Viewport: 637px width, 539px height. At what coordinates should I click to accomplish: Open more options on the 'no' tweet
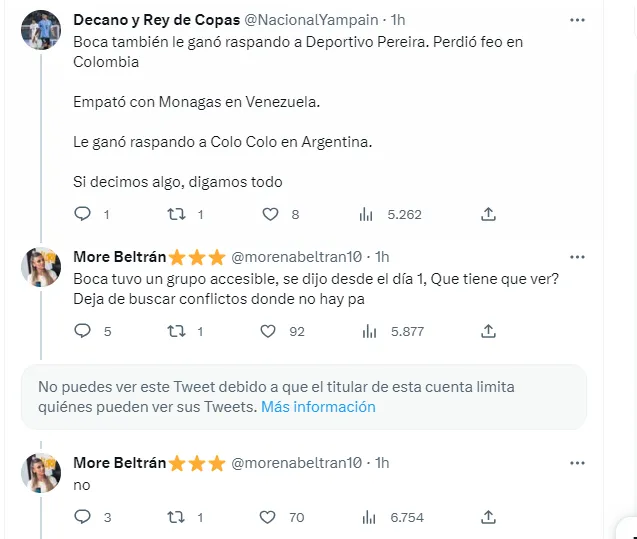click(577, 463)
